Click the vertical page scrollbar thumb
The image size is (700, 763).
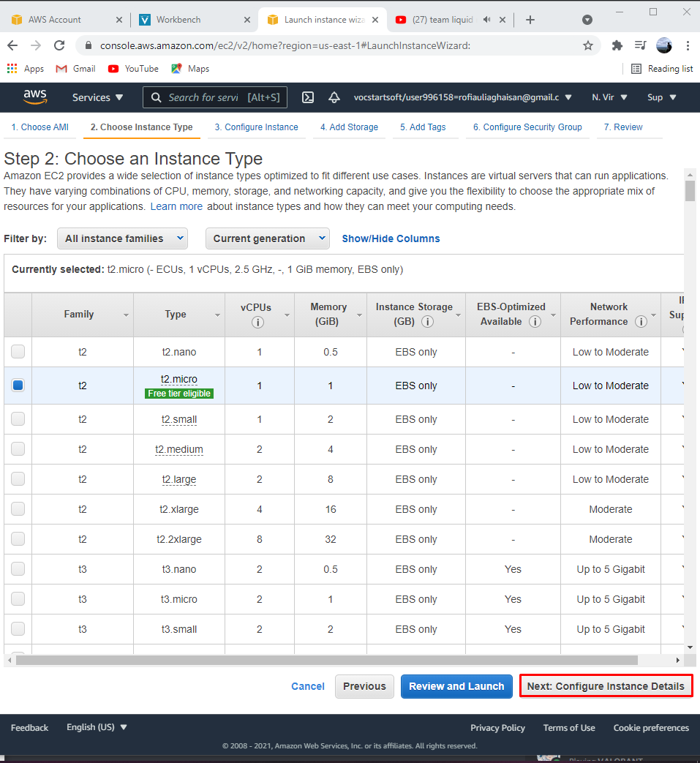click(x=690, y=191)
